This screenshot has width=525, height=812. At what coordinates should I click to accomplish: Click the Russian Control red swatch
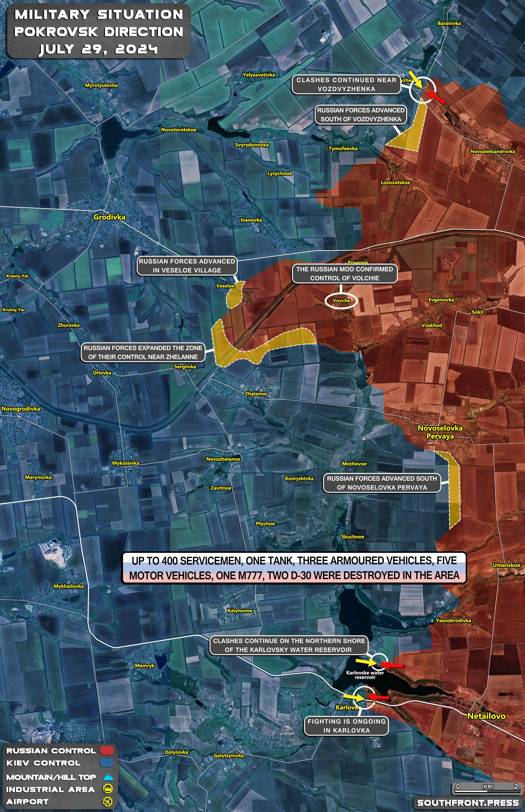click(106, 751)
